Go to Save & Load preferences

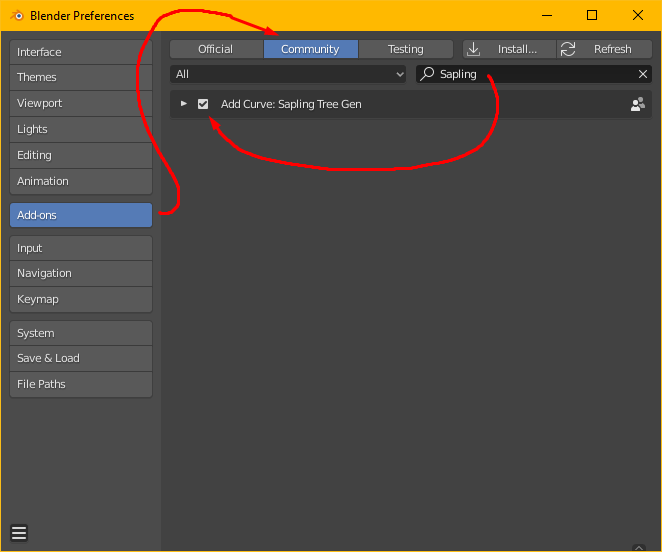81,358
